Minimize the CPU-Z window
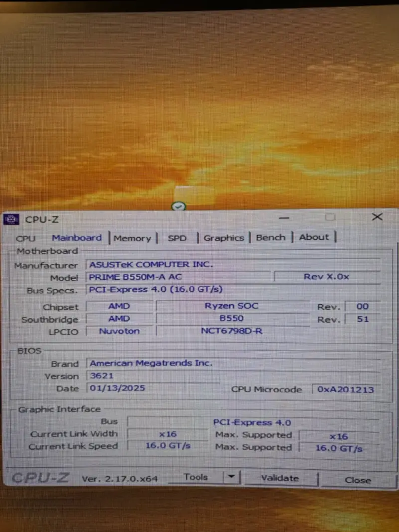 [284, 218]
